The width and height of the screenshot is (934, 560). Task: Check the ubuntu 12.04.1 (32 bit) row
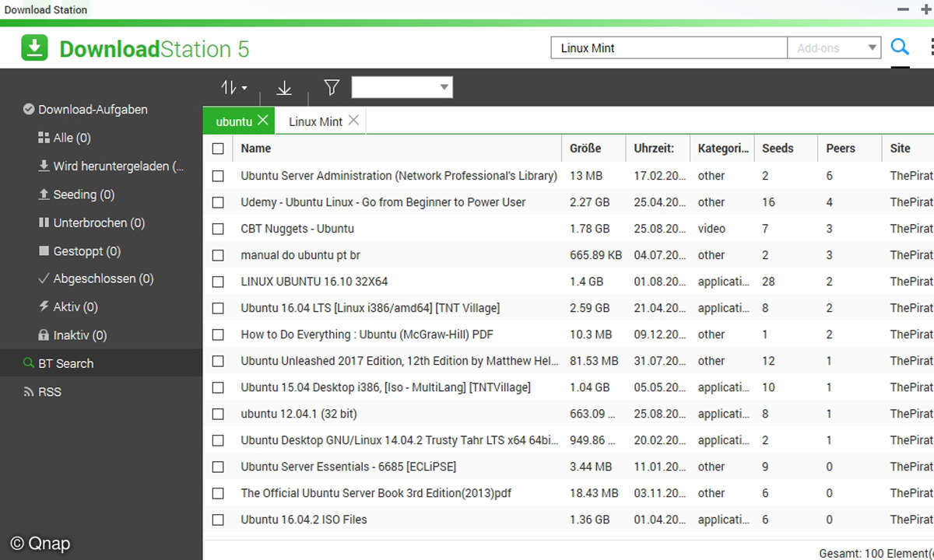click(218, 414)
